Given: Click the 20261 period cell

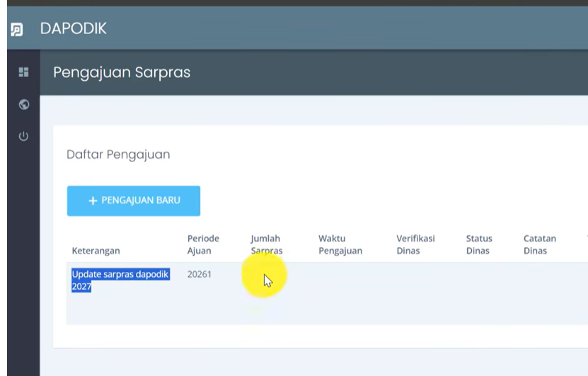Looking at the screenshot, I should [200, 274].
